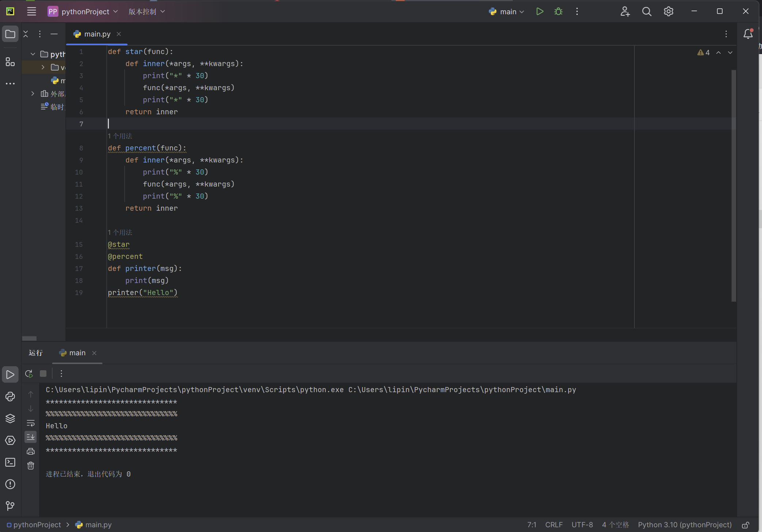Toggle the Project tool window folder icon
762x532 pixels.
pyautogui.click(x=10, y=34)
